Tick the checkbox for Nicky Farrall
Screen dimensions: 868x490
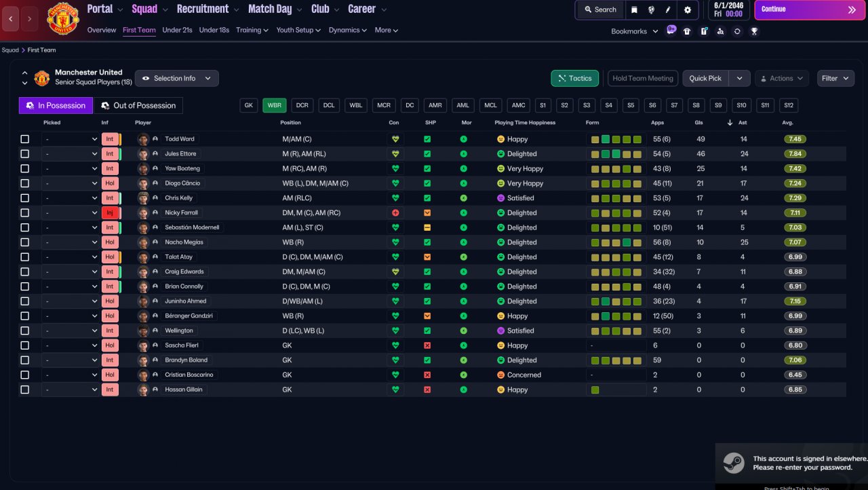point(25,213)
